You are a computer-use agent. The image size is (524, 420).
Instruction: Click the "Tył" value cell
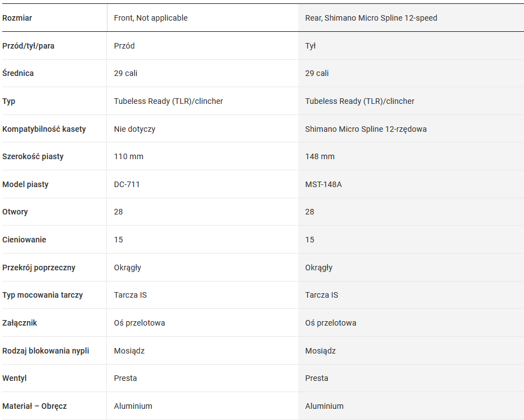click(311, 46)
